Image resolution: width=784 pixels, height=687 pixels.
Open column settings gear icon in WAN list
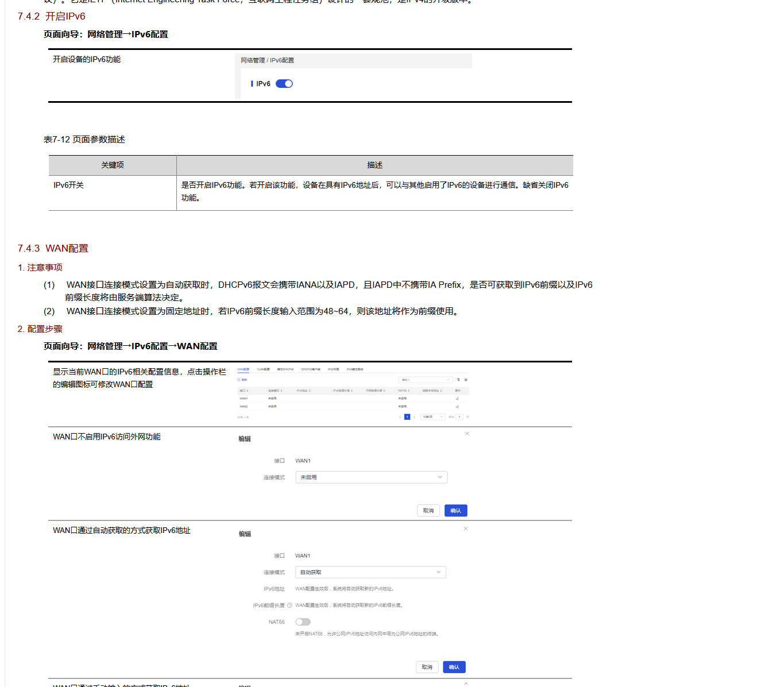point(466,380)
